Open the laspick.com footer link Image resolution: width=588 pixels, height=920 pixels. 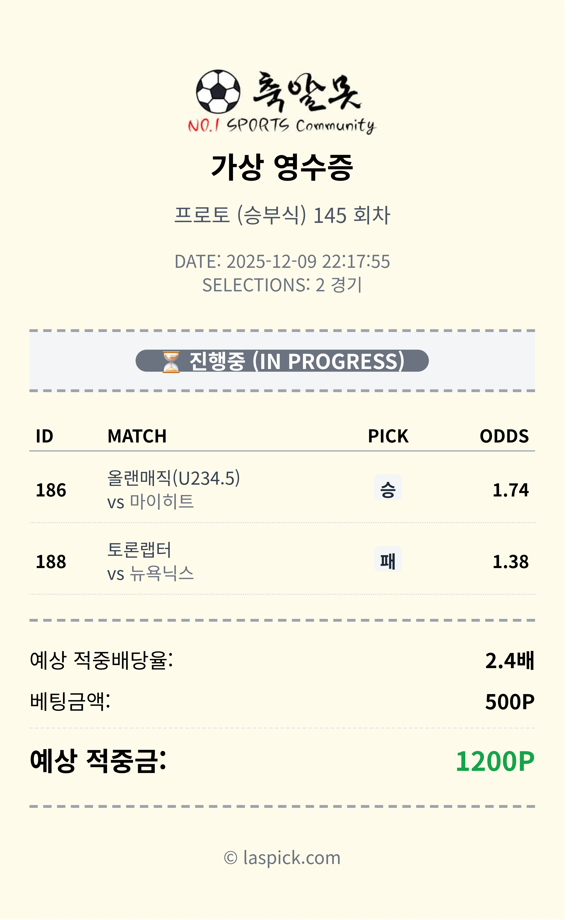(x=282, y=858)
